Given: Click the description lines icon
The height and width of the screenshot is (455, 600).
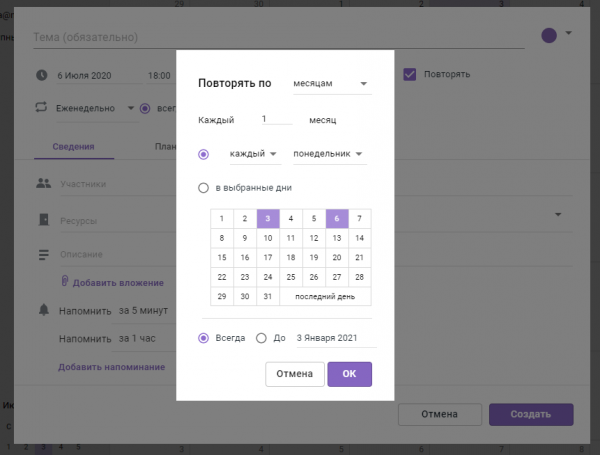Looking at the screenshot, I should (x=42, y=255).
